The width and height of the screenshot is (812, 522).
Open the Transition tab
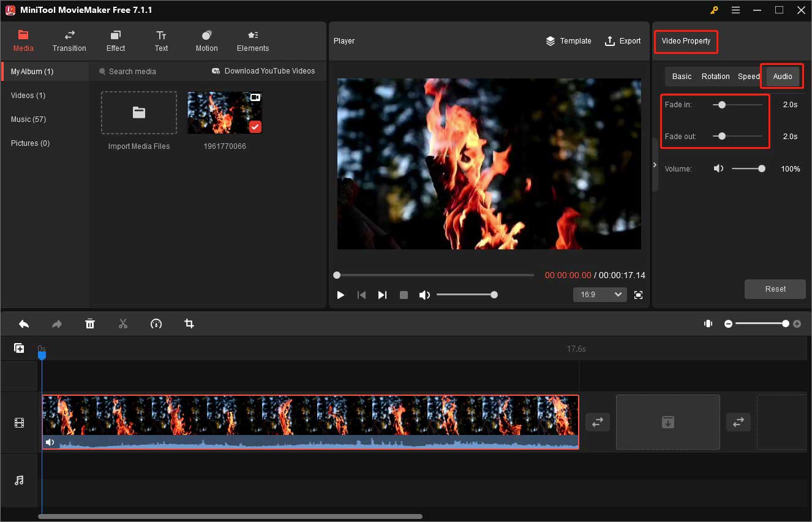click(x=69, y=41)
